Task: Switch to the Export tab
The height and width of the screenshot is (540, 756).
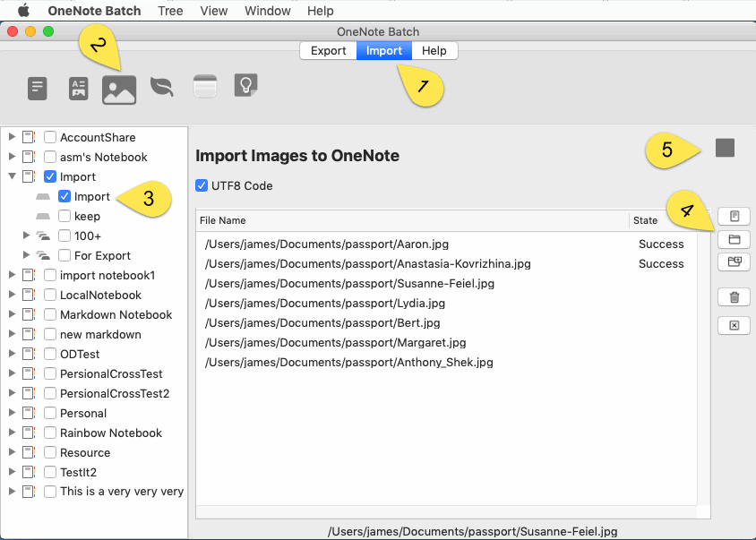Action: [329, 51]
